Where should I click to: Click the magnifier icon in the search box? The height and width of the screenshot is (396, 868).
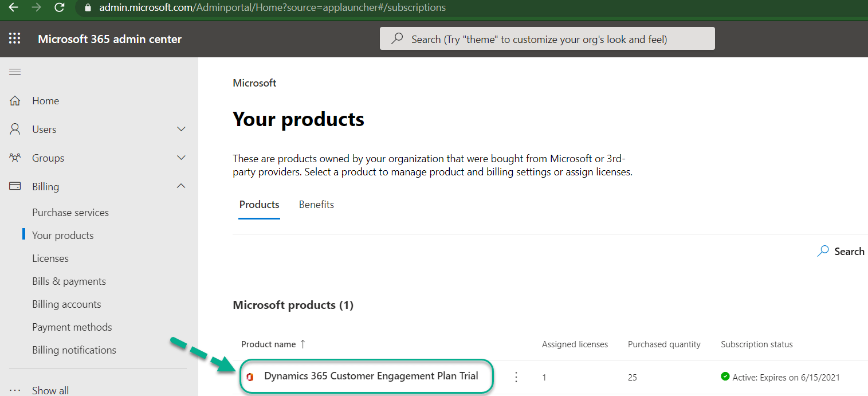click(396, 39)
